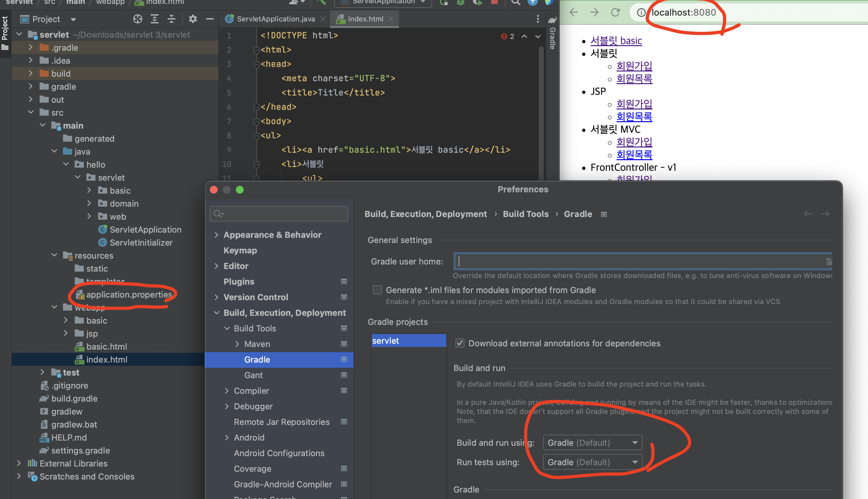Click the expand all icon in Project panel
The width and height of the screenshot is (868, 499).
click(155, 19)
